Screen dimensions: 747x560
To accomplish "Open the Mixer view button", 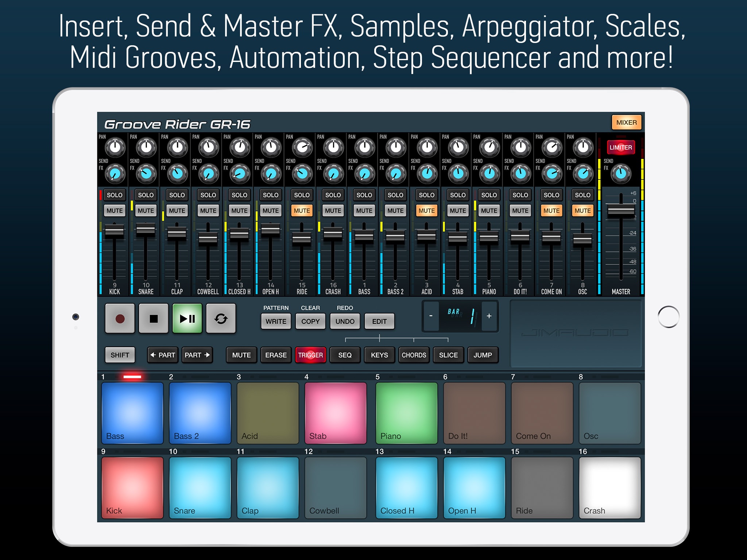I will click(x=627, y=122).
